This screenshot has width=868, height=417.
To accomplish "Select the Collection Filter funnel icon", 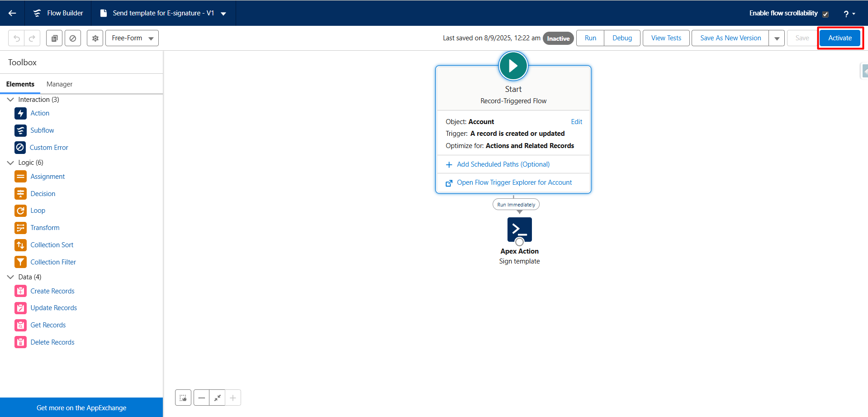I will point(20,262).
